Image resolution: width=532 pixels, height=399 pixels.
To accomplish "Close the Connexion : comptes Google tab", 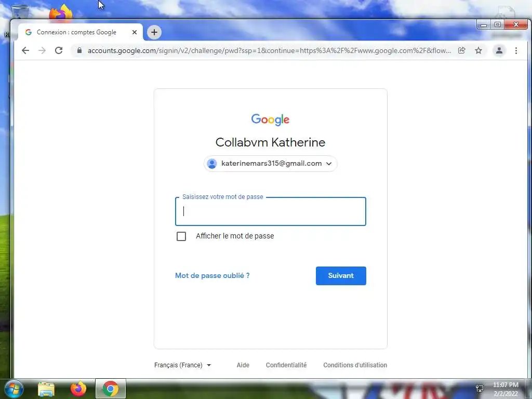I will tap(135, 32).
